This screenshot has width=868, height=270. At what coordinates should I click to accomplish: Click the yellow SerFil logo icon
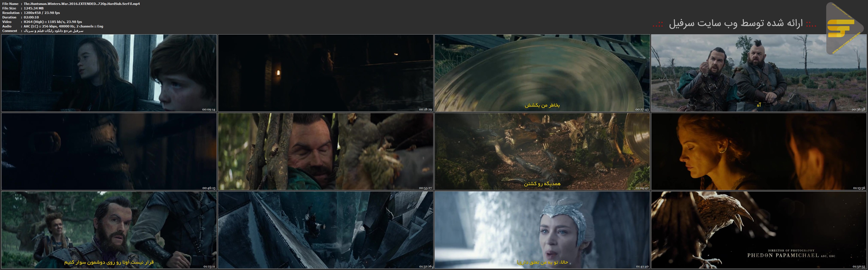[x=841, y=29]
